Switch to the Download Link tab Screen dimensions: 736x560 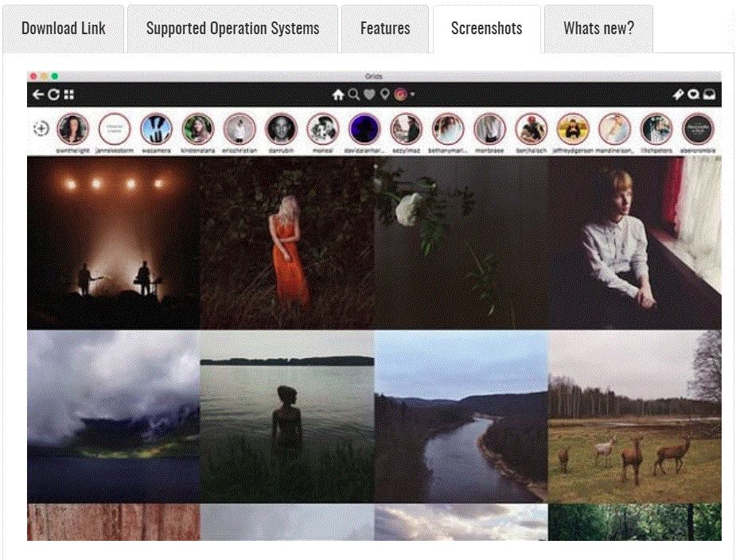click(64, 29)
